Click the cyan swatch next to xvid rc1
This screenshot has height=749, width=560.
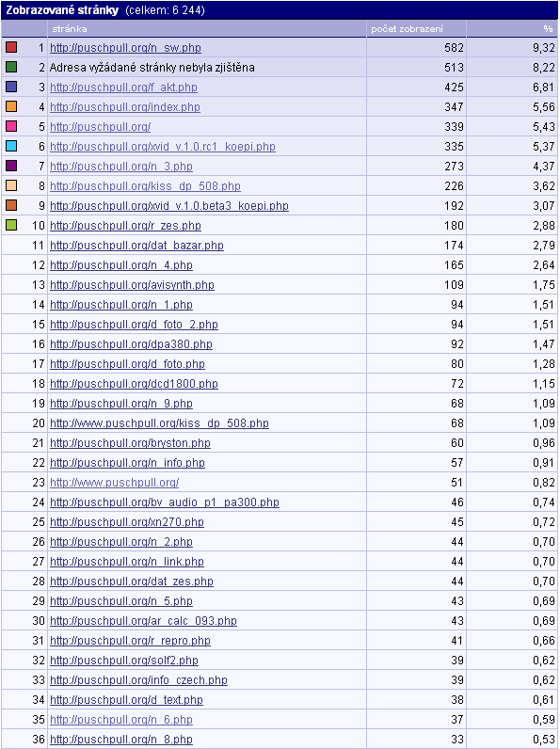click(x=11, y=146)
